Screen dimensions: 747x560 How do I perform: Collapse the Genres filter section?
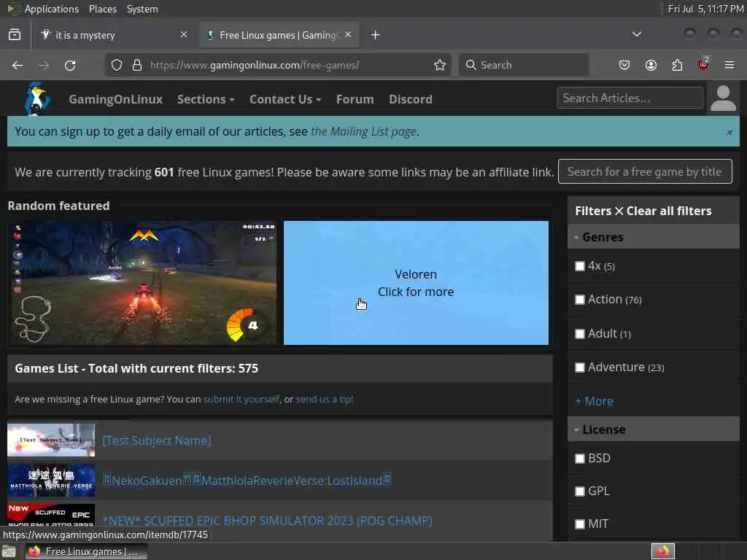653,237
